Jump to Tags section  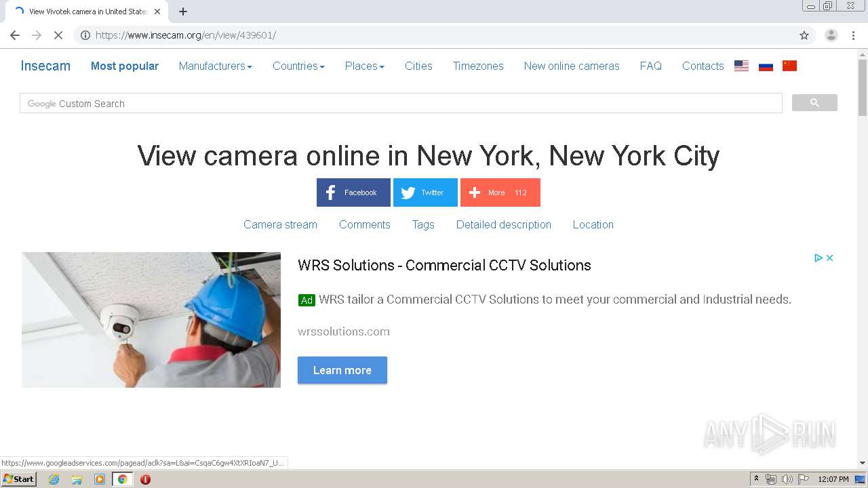(x=423, y=224)
